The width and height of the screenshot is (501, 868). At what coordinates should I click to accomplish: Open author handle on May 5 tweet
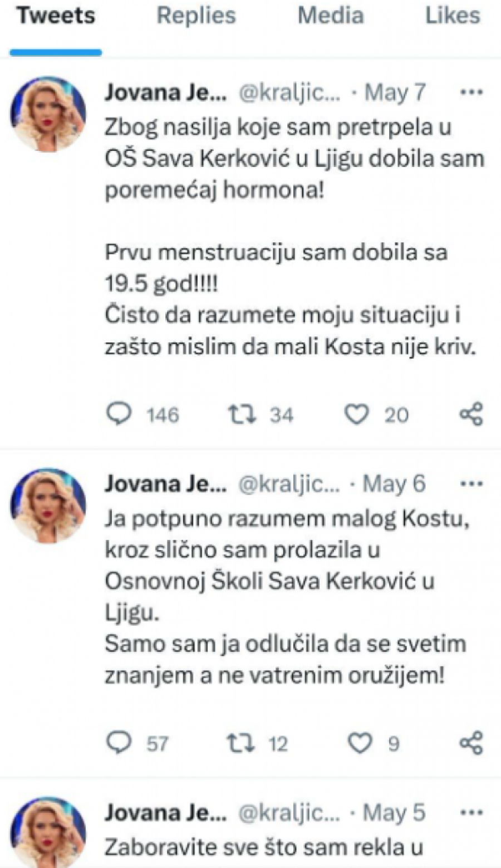point(289,813)
